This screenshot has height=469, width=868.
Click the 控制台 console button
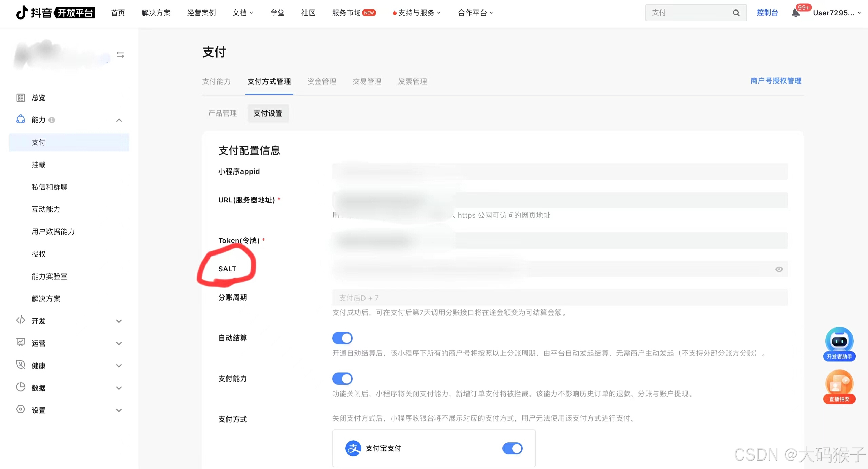point(768,12)
